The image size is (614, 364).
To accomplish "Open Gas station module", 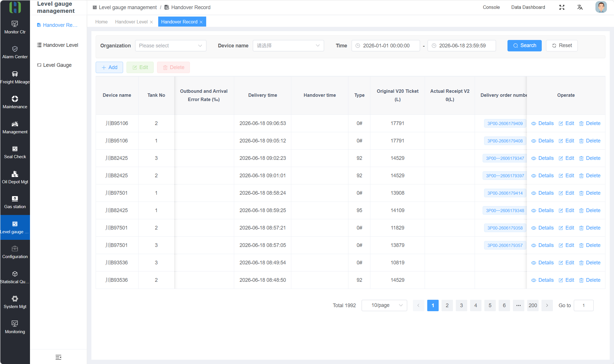I will coord(15,202).
